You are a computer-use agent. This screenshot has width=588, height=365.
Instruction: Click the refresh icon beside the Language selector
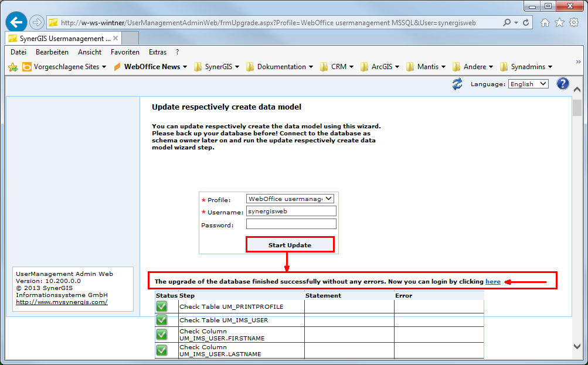[457, 84]
